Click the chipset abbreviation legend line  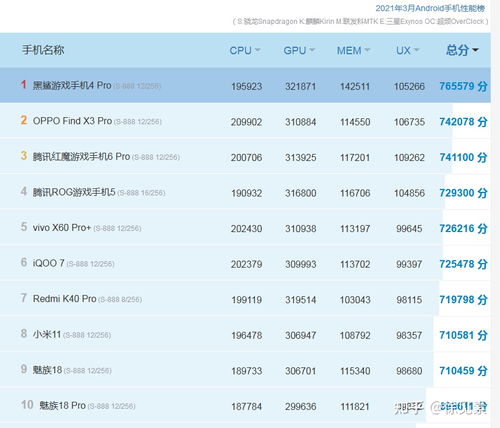(x=360, y=22)
